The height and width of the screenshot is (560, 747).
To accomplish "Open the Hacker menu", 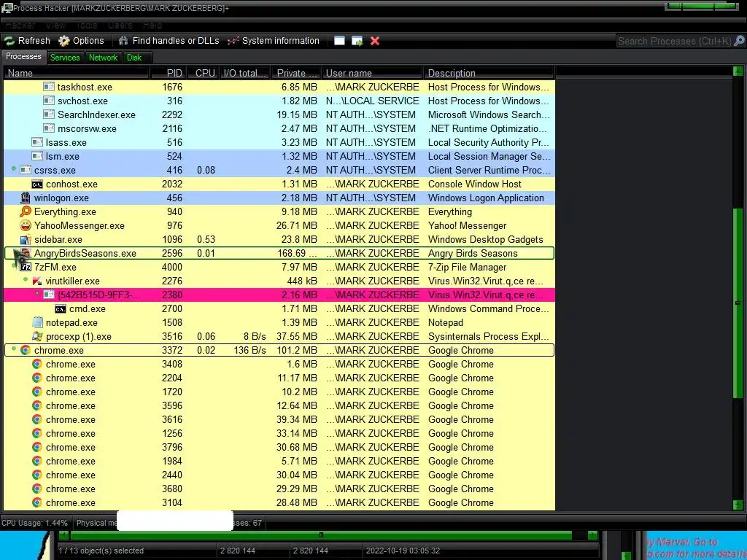I will (x=20, y=26).
